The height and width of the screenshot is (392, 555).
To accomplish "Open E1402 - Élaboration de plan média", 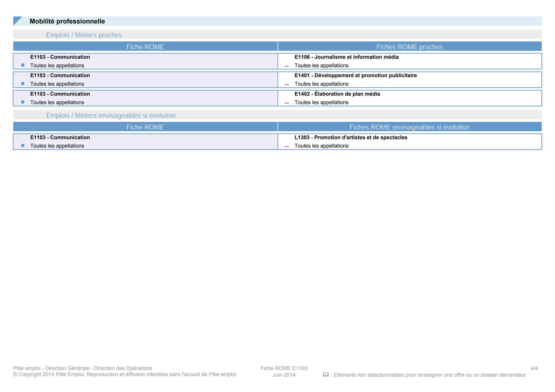I will 337,94.
